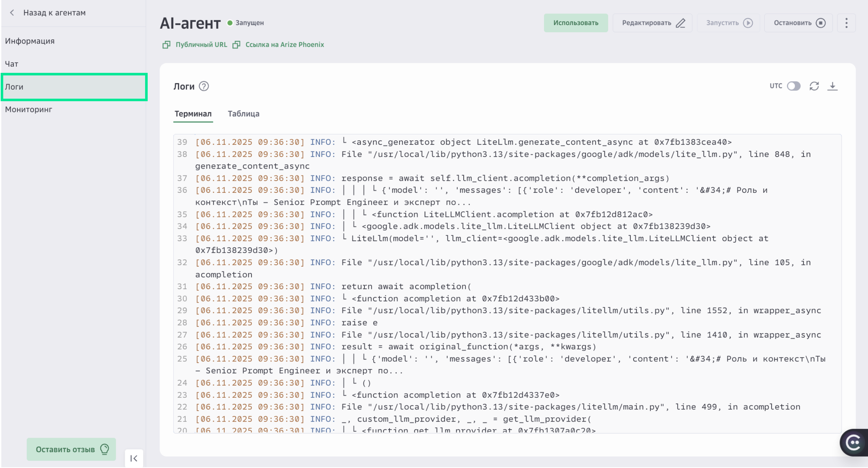Stop the agent with Остановить

tap(798, 23)
